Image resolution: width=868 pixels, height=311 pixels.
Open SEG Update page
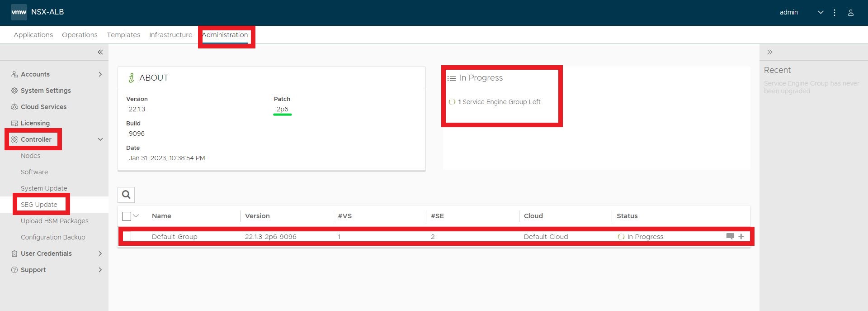tap(39, 205)
